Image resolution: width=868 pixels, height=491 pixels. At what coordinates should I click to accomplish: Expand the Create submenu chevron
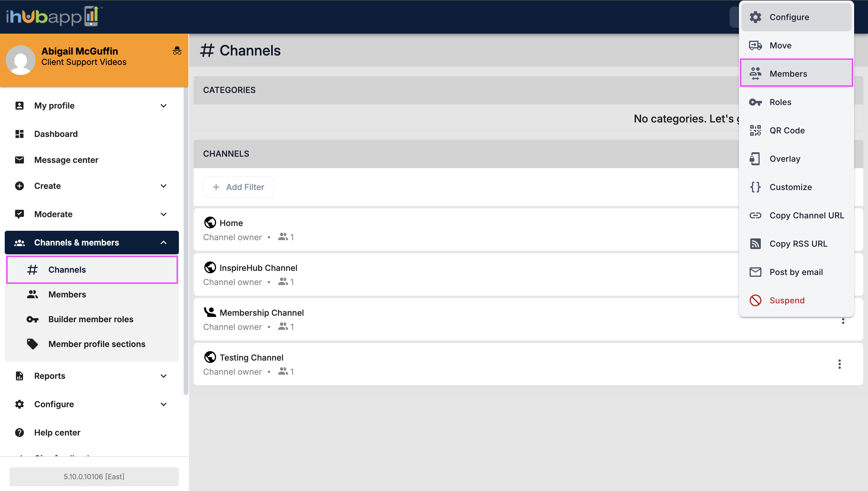tap(164, 186)
